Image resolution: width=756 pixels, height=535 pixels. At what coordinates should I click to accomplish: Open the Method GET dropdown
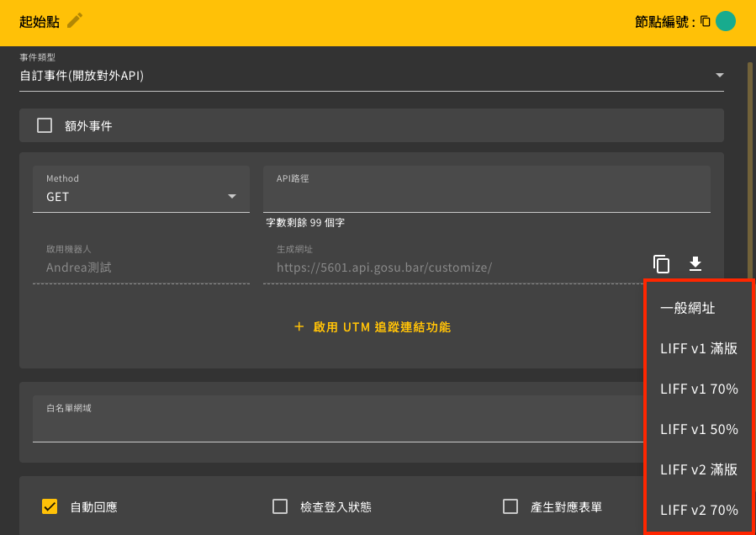tap(141, 189)
